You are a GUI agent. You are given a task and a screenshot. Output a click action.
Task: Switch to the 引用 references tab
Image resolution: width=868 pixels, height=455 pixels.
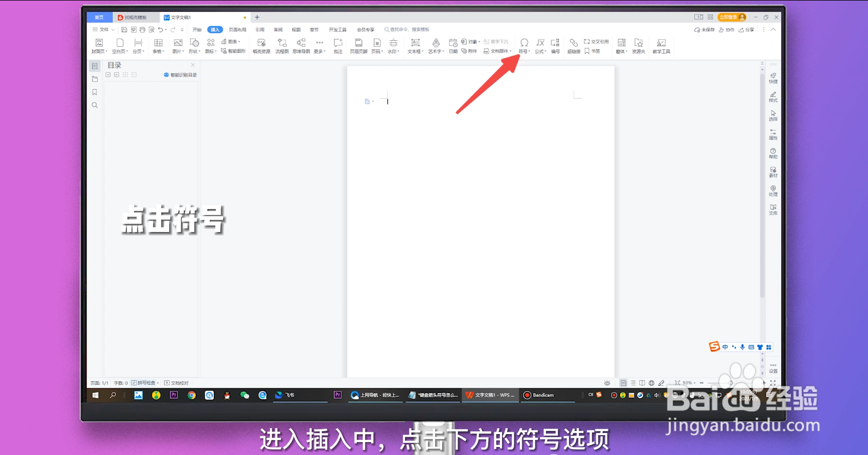pyautogui.click(x=260, y=29)
